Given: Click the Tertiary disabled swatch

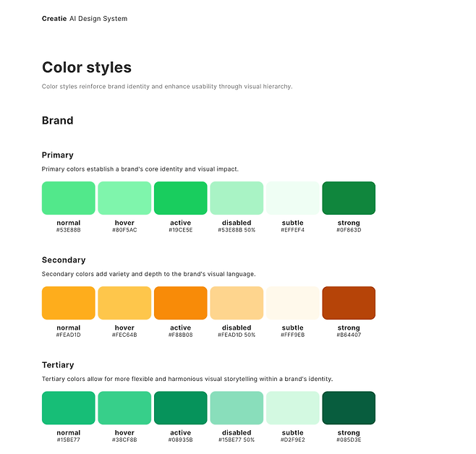Looking at the screenshot, I should click(x=237, y=408).
